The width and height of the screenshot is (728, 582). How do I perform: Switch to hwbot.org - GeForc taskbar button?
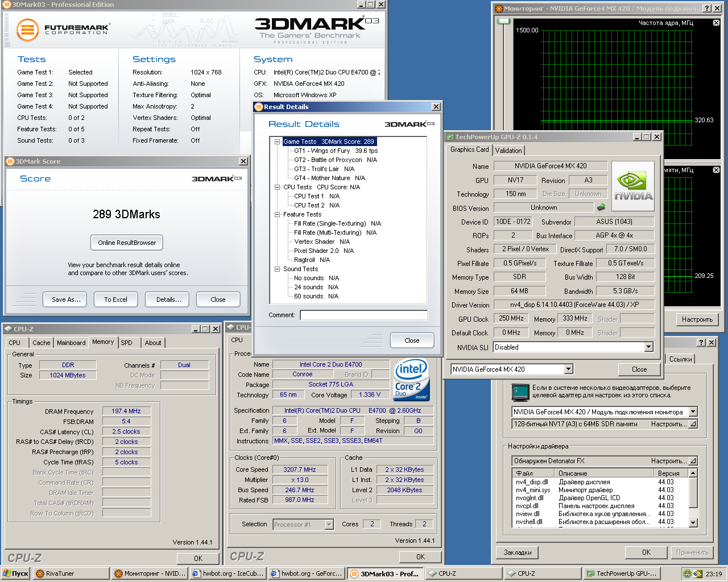tap(307, 573)
